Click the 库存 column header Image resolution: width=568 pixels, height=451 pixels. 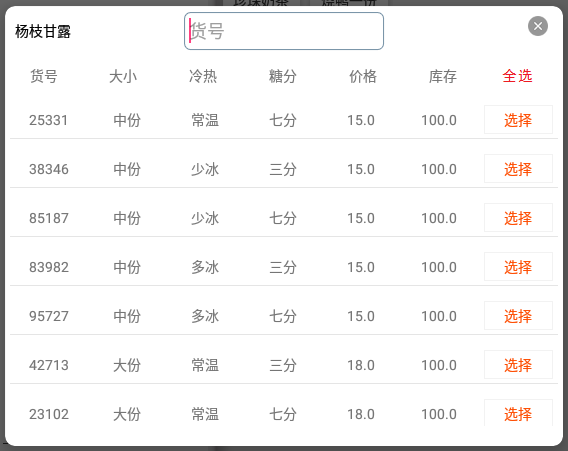[x=443, y=76]
